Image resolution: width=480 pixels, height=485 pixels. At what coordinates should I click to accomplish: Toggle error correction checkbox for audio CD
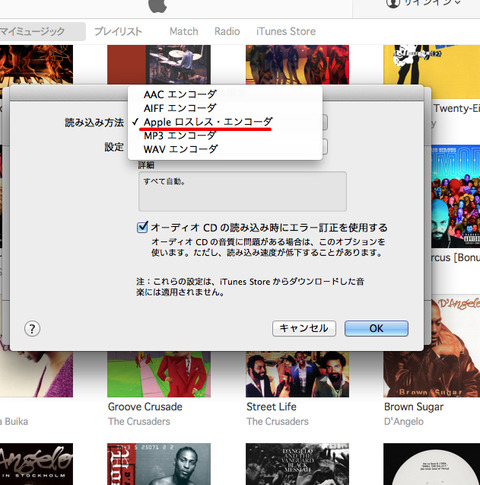tap(142, 227)
